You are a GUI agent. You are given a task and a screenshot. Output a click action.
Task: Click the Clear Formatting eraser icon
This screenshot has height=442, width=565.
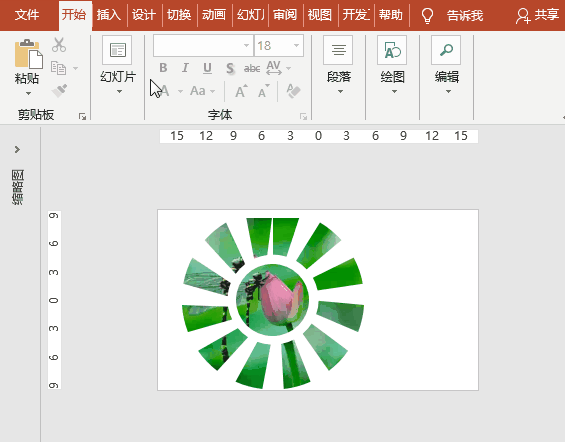pos(293,91)
